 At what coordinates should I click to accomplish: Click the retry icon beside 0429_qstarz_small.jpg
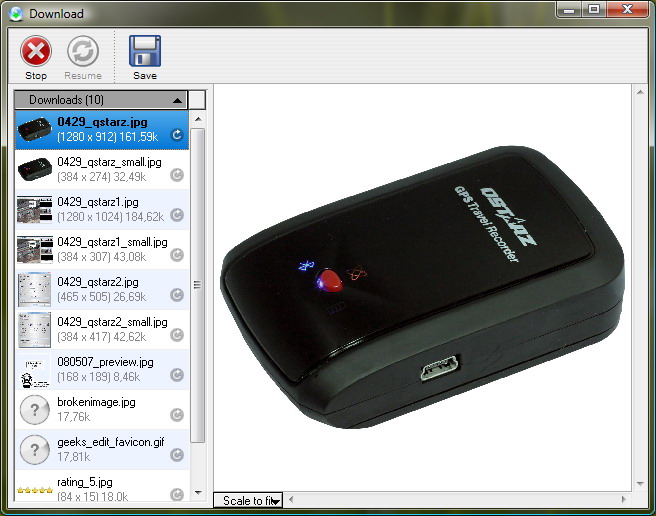tap(177, 174)
